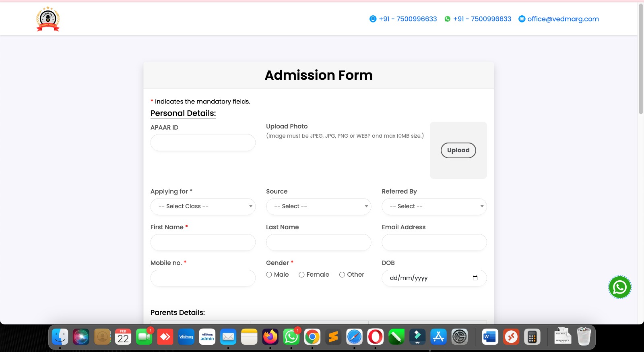This screenshot has width=644, height=352.
Task: Open the red AnyDesk app in the dock
Action: click(165, 337)
